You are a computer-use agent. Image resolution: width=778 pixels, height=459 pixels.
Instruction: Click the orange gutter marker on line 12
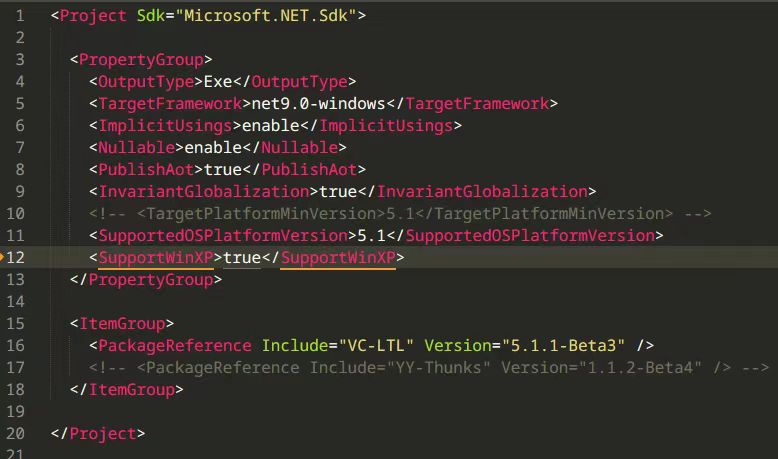pyautogui.click(x=3, y=257)
